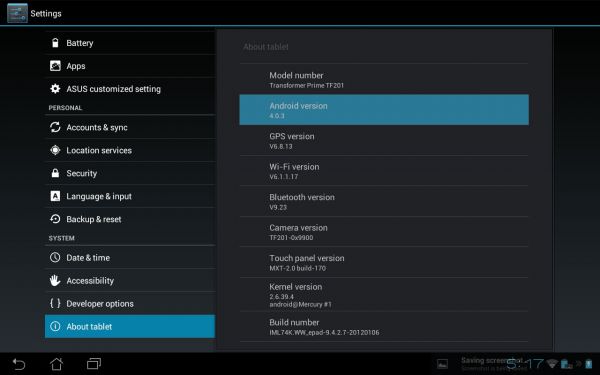
Task: Open the Recent apps switcher
Action: pos(94,364)
